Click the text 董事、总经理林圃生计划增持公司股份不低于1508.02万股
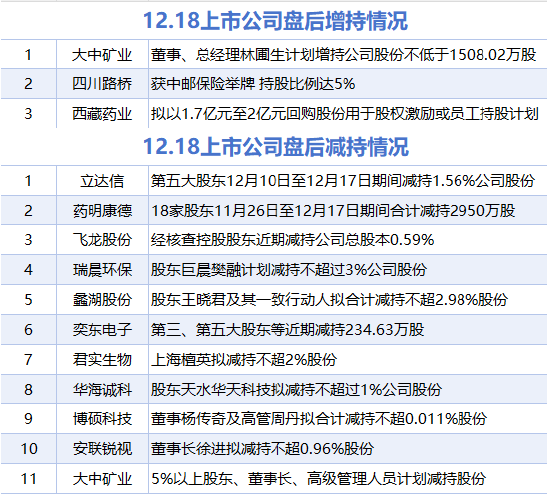Viewport: 547px width, 499px height. (343, 55)
